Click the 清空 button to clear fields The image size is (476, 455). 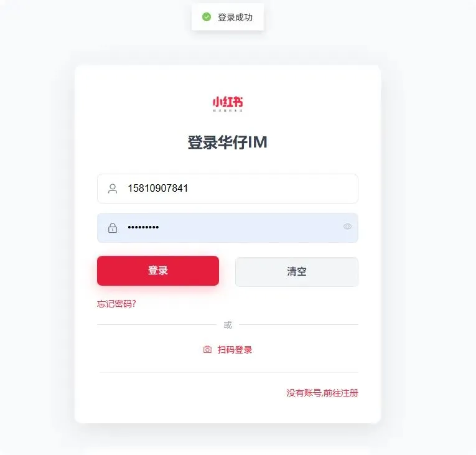tap(297, 272)
